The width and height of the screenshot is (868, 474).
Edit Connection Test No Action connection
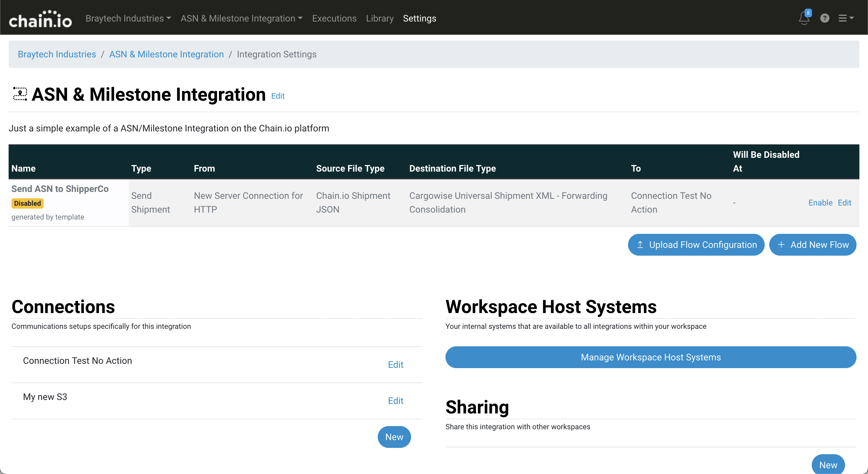click(395, 364)
